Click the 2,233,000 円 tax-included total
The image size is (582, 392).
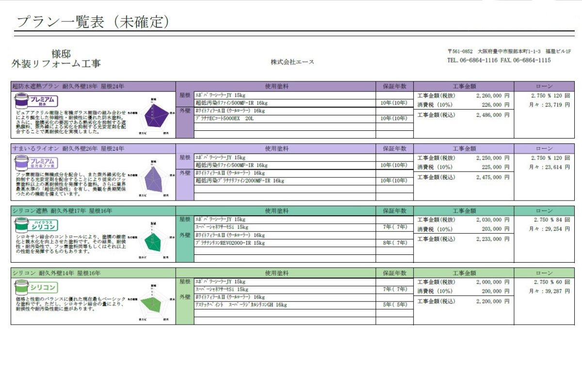pos(493,239)
